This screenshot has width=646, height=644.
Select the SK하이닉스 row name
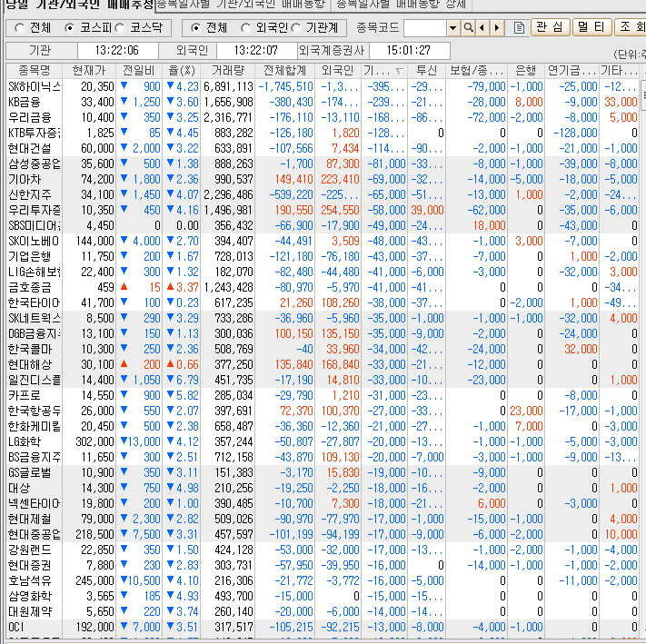(35, 87)
